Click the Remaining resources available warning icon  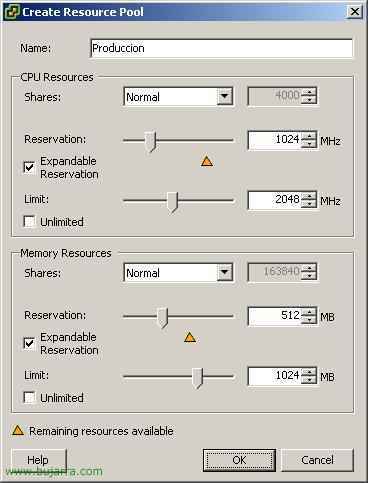[18, 430]
